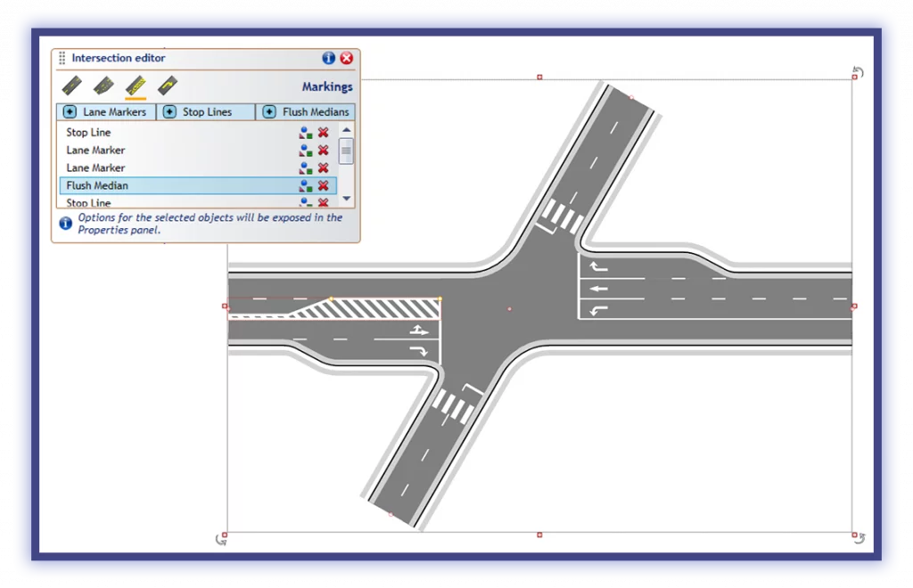Select the plain road mode icon
Screen dimensions: 913x588
point(71,85)
